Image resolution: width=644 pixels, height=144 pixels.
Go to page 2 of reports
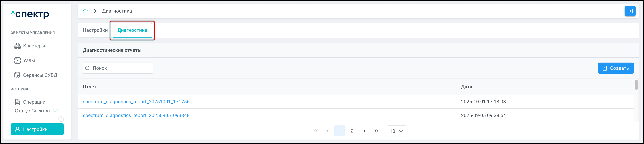click(x=352, y=131)
